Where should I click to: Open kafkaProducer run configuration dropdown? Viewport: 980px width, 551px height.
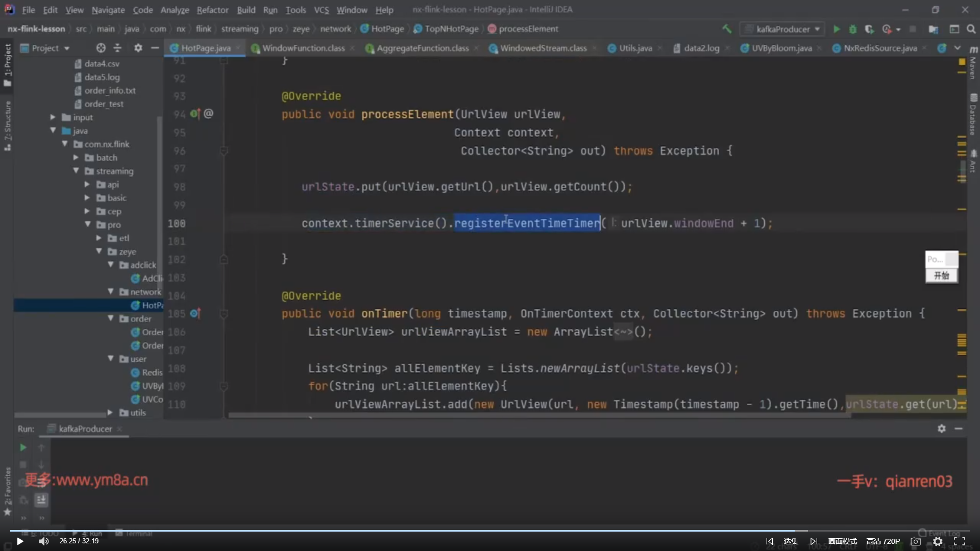coord(782,29)
